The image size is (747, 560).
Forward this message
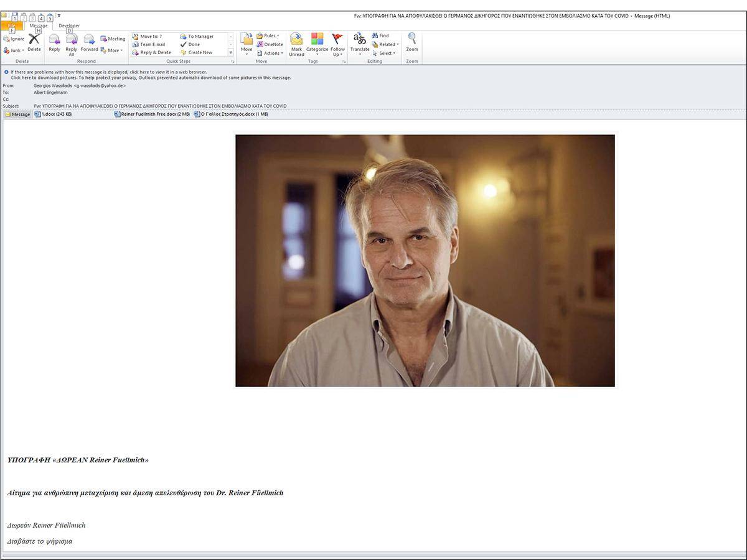[x=89, y=43]
